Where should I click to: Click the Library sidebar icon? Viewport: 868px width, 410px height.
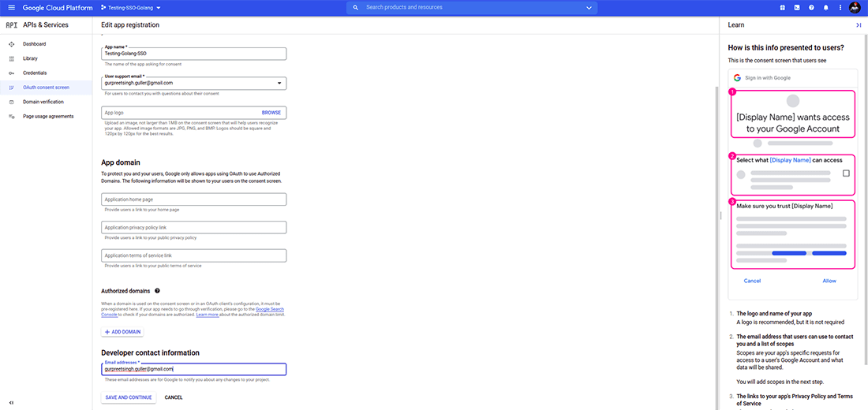(x=12, y=58)
